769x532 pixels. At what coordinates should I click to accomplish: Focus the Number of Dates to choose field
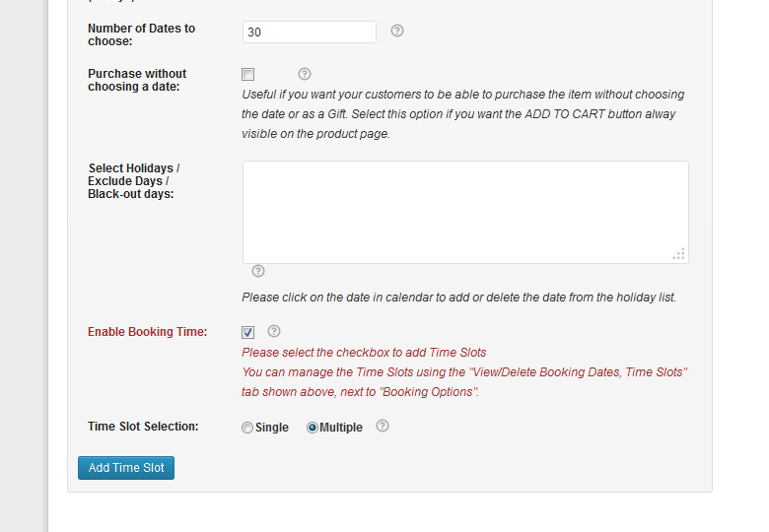tap(309, 33)
